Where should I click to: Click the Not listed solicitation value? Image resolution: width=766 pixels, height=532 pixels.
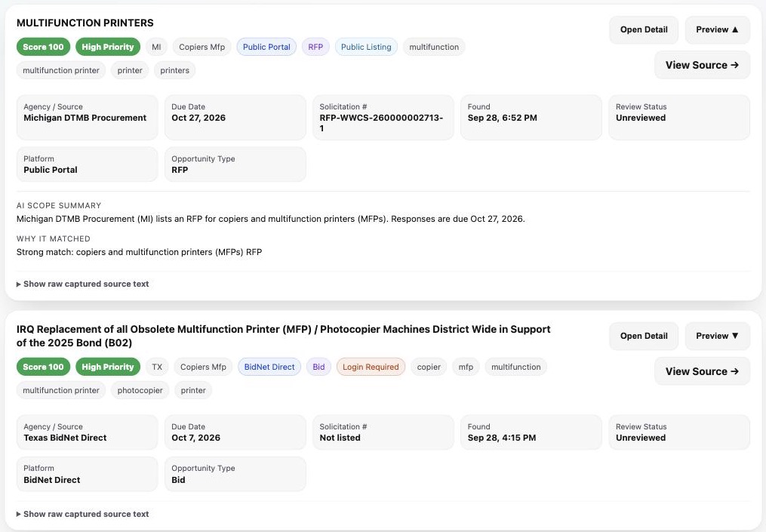[340, 438]
